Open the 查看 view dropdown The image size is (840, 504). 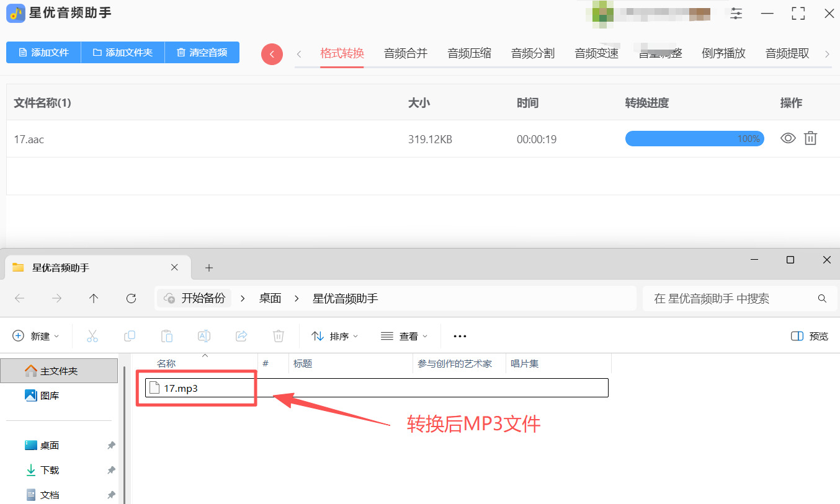404,336
